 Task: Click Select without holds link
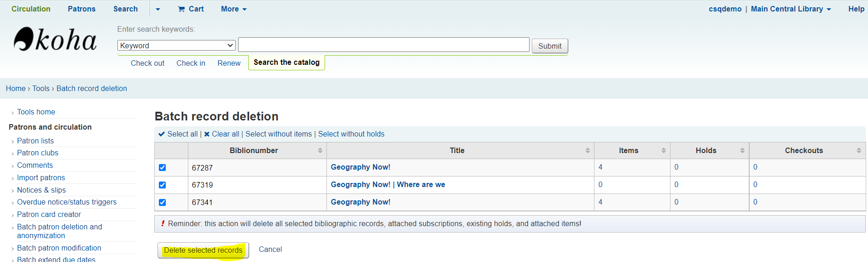[351, 134]
